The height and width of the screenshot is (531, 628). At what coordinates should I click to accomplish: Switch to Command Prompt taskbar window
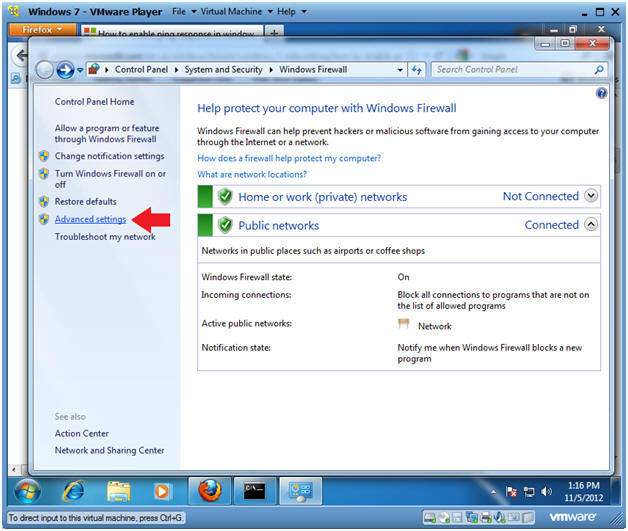(x=255, y=491)
